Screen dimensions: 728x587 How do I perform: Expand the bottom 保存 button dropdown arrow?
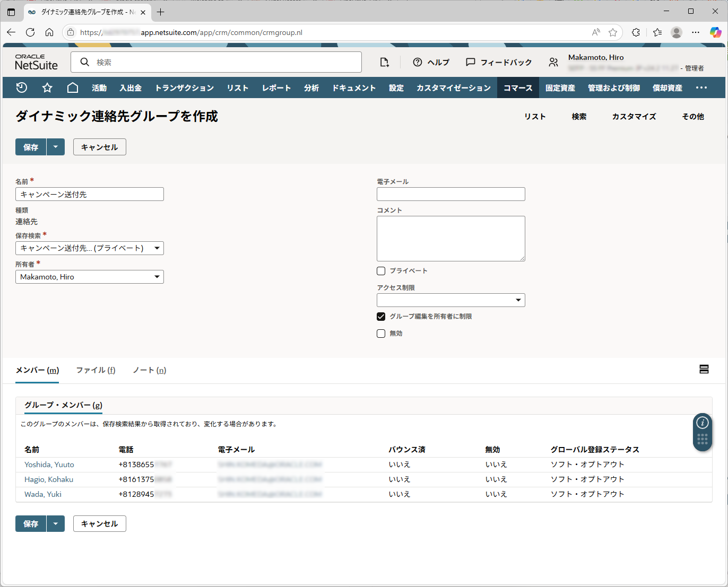pos(56,523)
